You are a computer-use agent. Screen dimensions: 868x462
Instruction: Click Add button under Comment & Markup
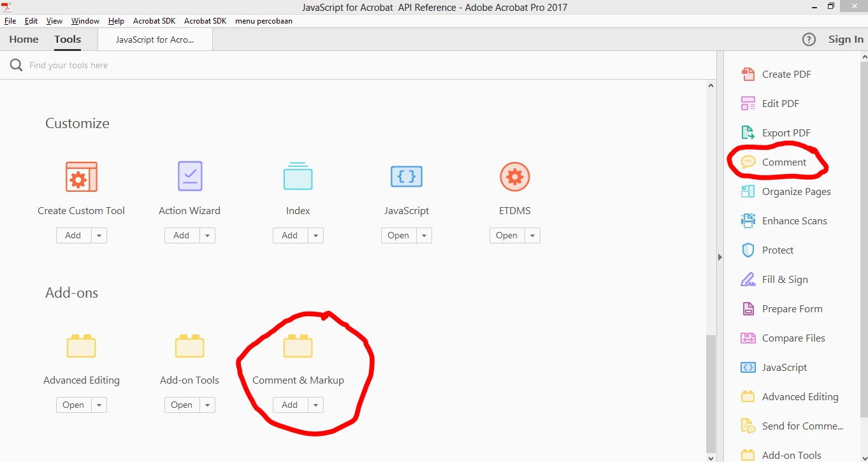coord(290,405)
